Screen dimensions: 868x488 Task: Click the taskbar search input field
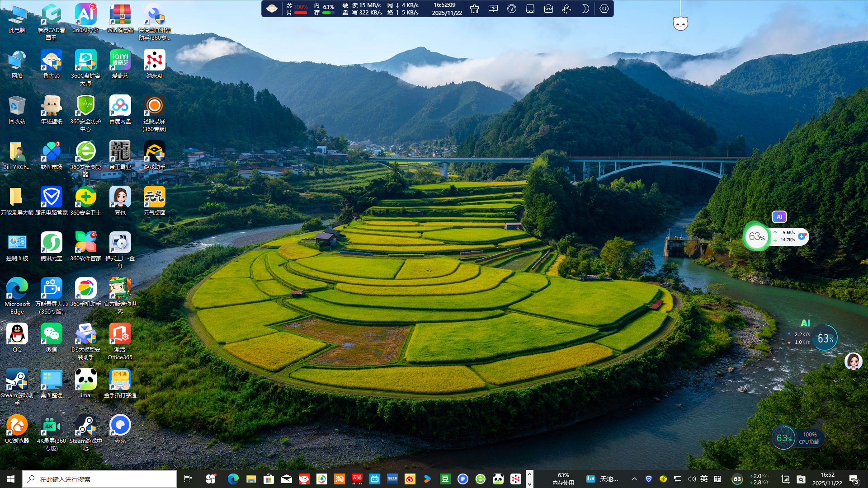click(x=99, y=479)
